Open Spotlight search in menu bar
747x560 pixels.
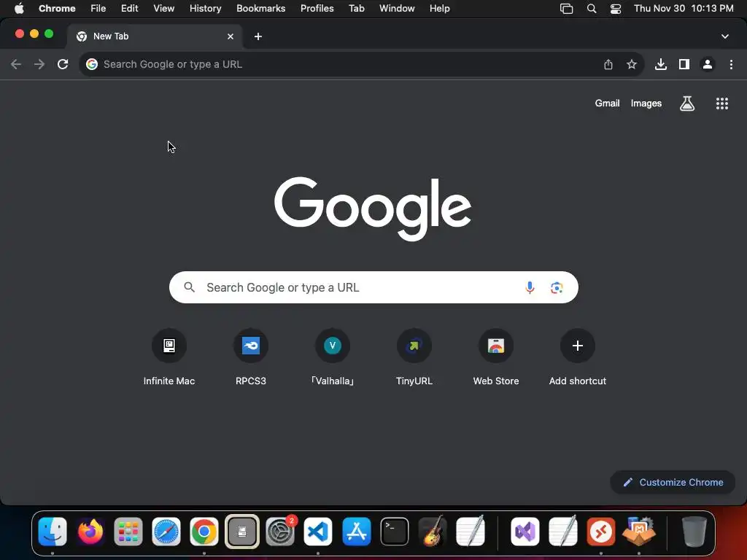(x=591, y=8)
